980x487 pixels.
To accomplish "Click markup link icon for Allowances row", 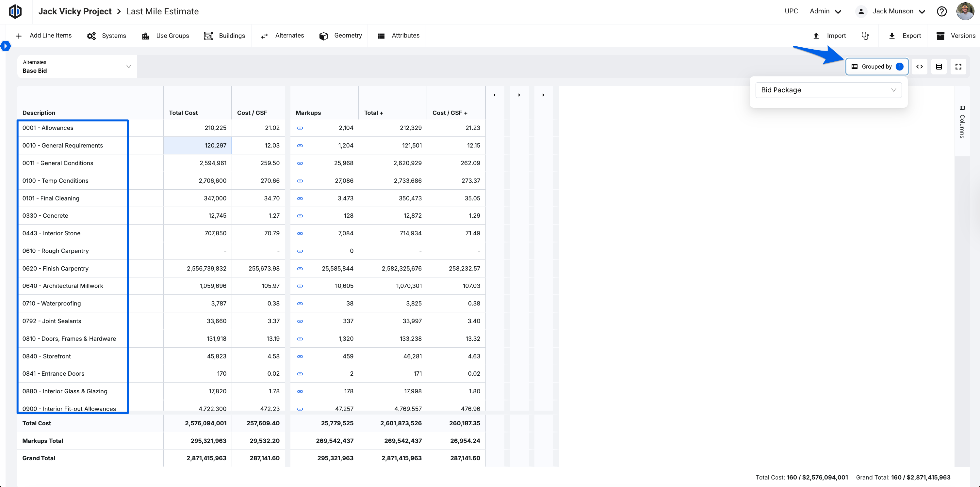I will click(x=300, y=128).
